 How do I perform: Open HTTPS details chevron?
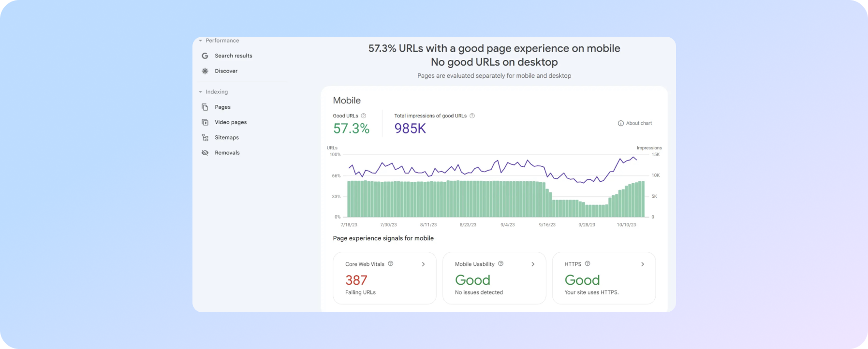[643, 264]
